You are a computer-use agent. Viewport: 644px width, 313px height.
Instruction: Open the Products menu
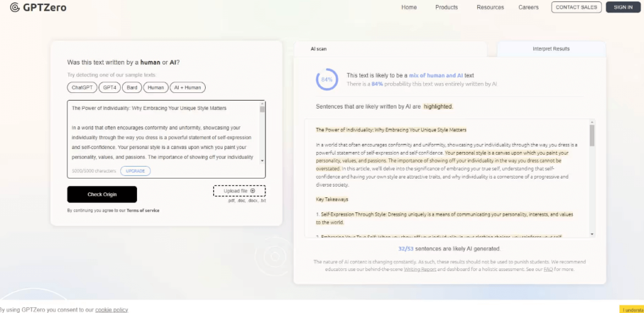[x=447, y=8]
